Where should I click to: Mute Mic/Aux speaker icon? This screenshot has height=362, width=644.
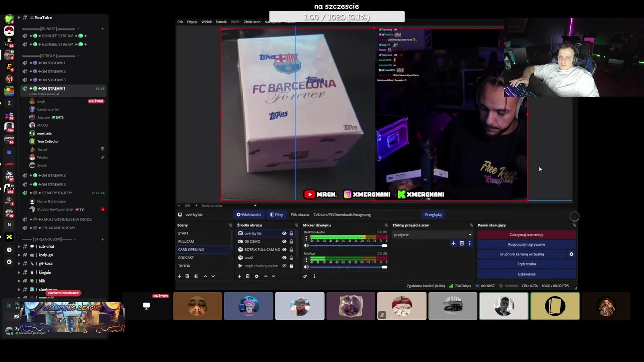click(306, 267)
